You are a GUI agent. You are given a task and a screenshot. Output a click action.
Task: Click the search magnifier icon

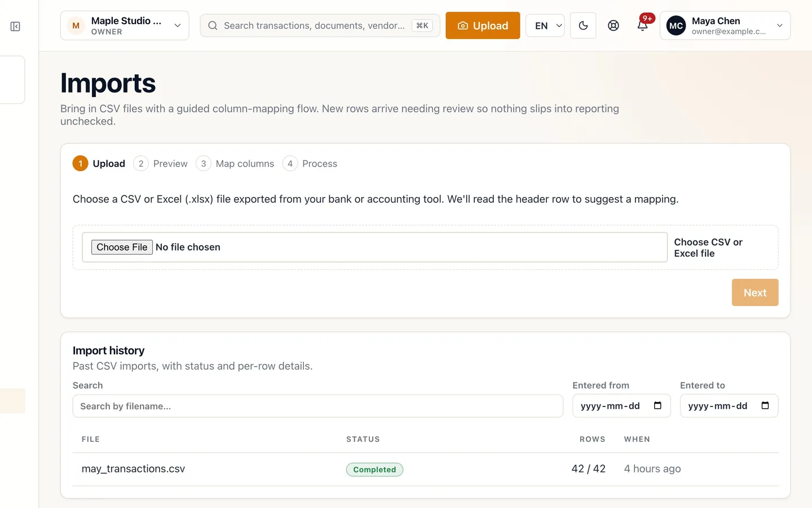(x=213, y=25)
